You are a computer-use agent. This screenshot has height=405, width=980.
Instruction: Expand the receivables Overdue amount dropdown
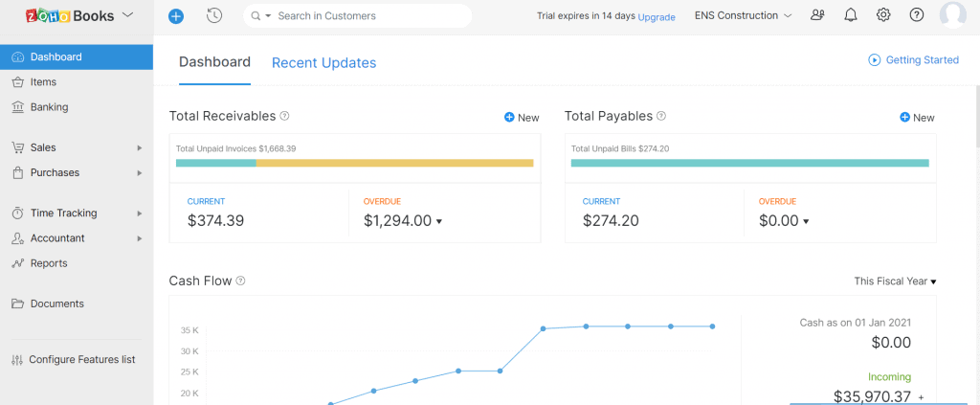tap(438, 221)
